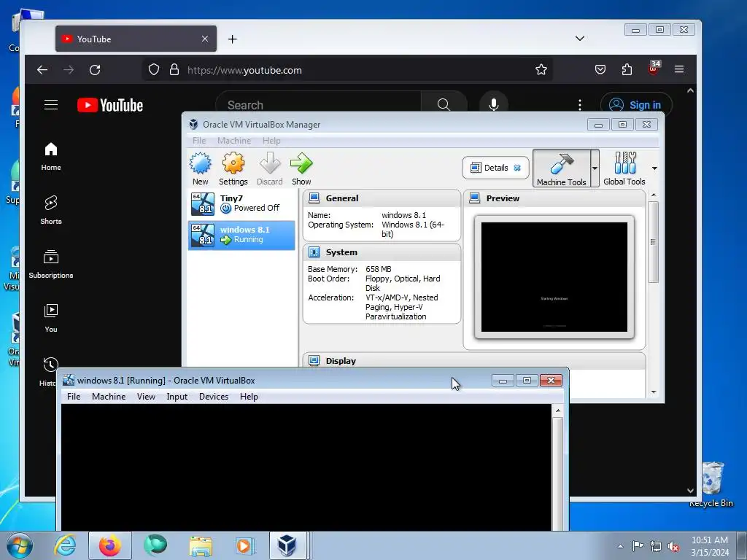Click the YouTube Sign in button

point(636,105)
